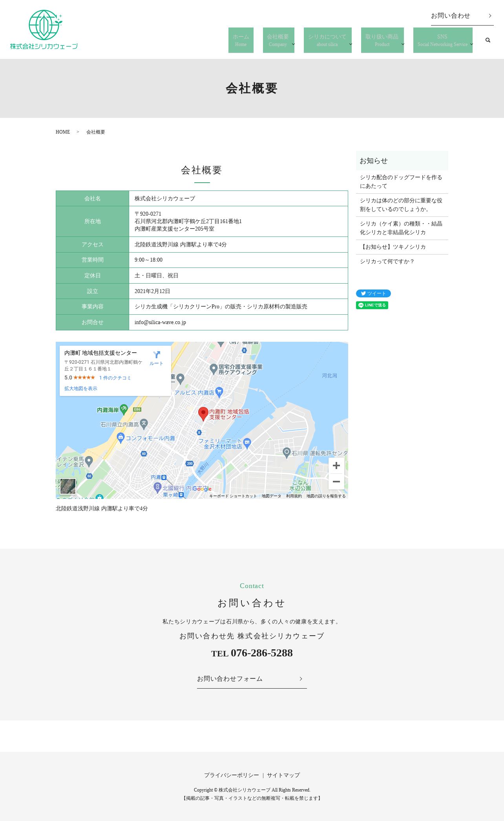Screen dimensions: 504x821
Task: Zoom out the map with minus button
Action: (x=336, y=482)
